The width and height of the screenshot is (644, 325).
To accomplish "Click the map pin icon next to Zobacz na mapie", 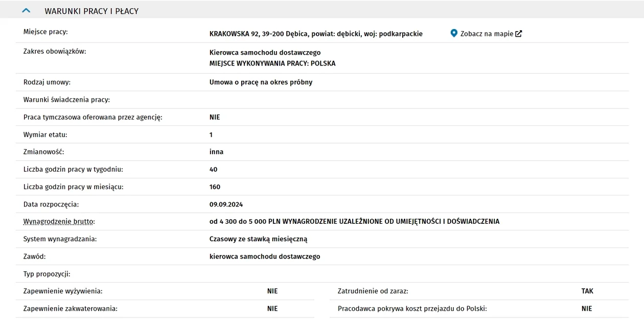I will pos(453,33).
